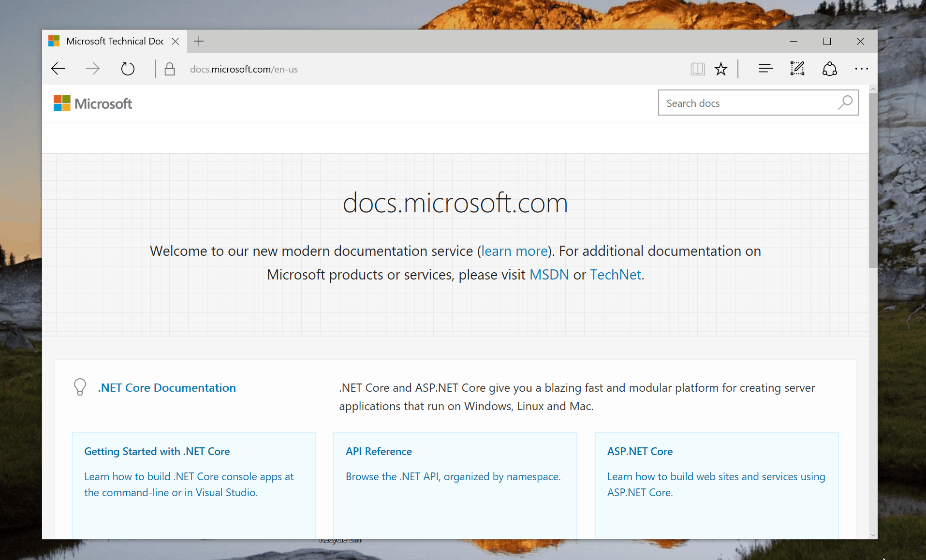Screen dimensions: 926x560
Task: Click 'Learn how to build .NET Core console apps' text
Action: click(x=189, y=485)
